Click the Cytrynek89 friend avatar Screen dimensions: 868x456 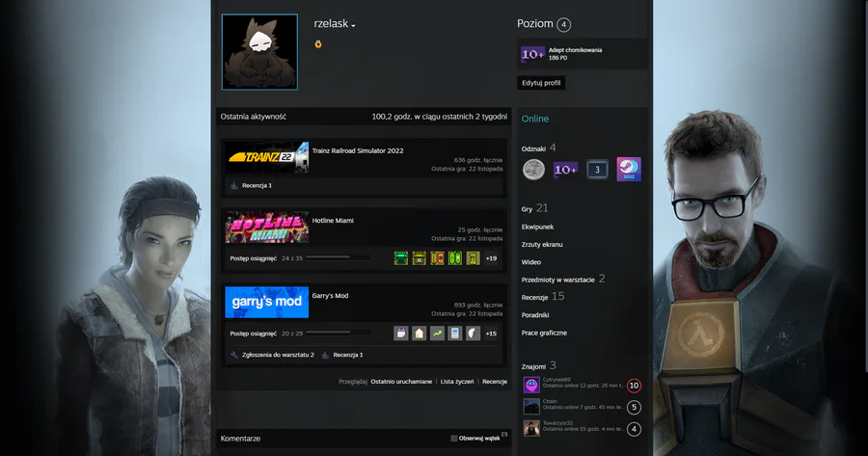tap(531, 385)
